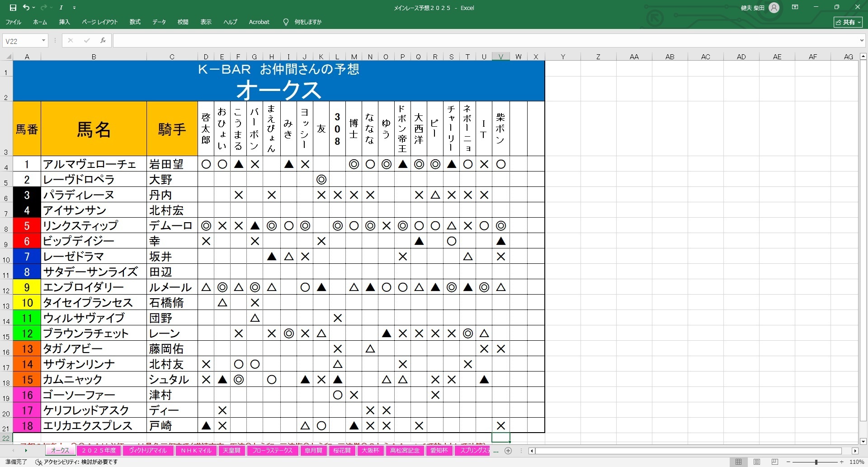Open the Ribbon Display Options icon
Screen dimensions: 868x467
[795, 8]
